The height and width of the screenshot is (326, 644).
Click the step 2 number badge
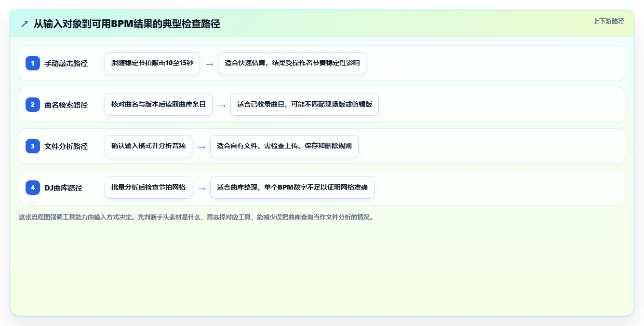click(x=33, y=105)
